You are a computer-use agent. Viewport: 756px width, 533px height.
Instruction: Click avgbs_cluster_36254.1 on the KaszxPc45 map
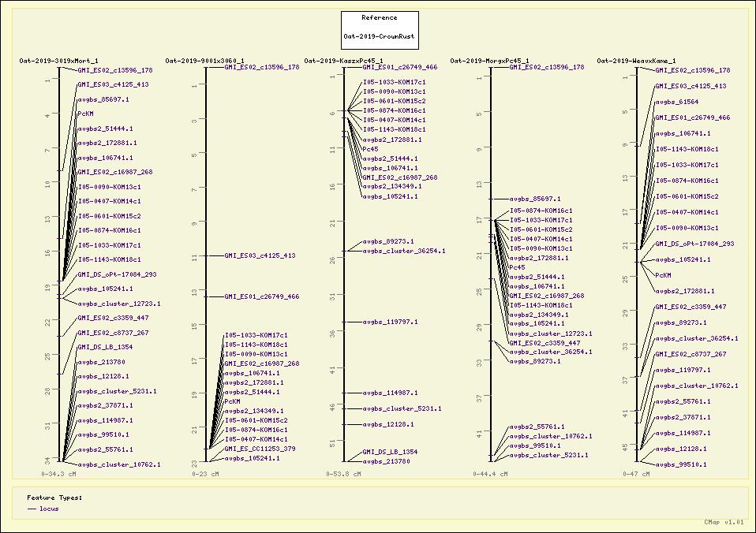coord(403,251)
